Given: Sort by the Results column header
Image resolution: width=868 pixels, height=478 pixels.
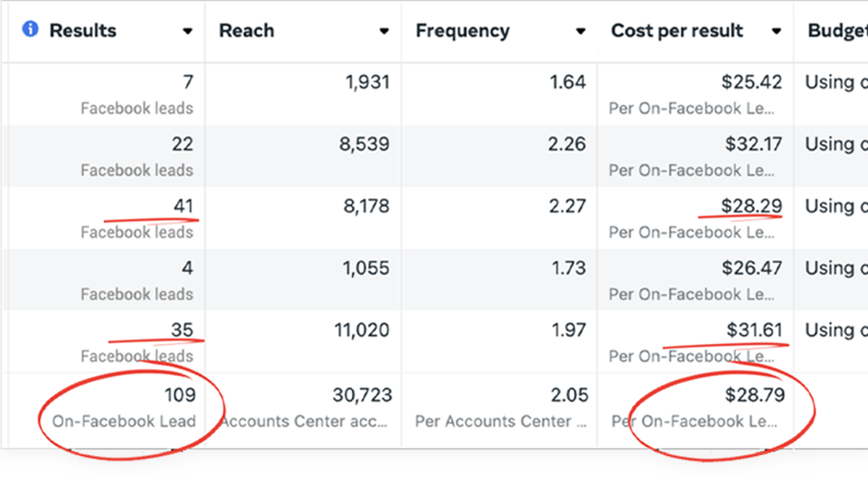Looking at the screenshot, I should 83,31.
